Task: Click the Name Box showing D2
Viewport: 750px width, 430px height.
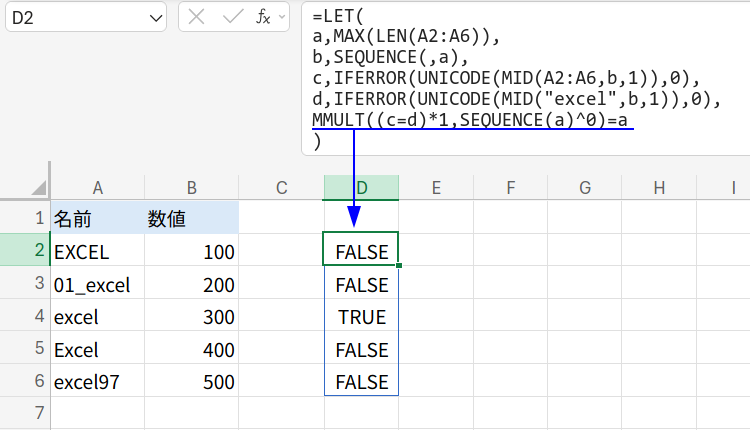Action: tap(86, 18)
